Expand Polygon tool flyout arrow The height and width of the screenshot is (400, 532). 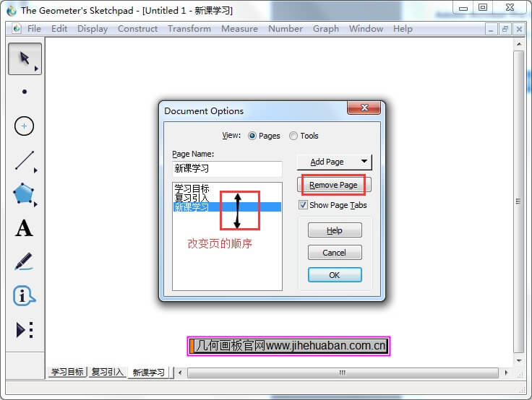pyautogui.click(x=35, y=204)
